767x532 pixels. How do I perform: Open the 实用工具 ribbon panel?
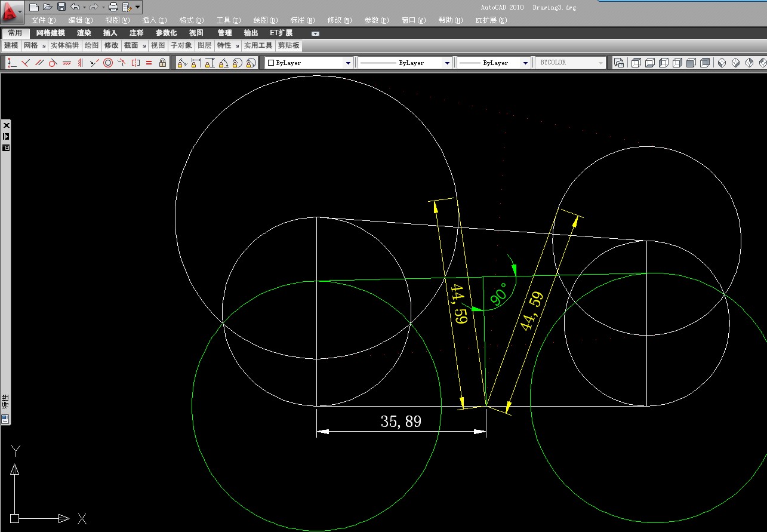pos(258,45)
